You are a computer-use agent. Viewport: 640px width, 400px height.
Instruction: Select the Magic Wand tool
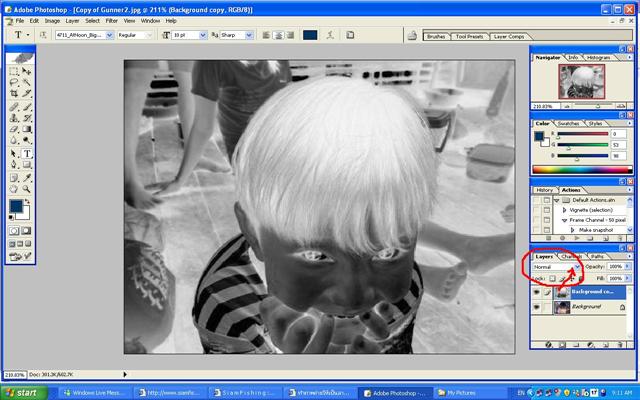27,82
